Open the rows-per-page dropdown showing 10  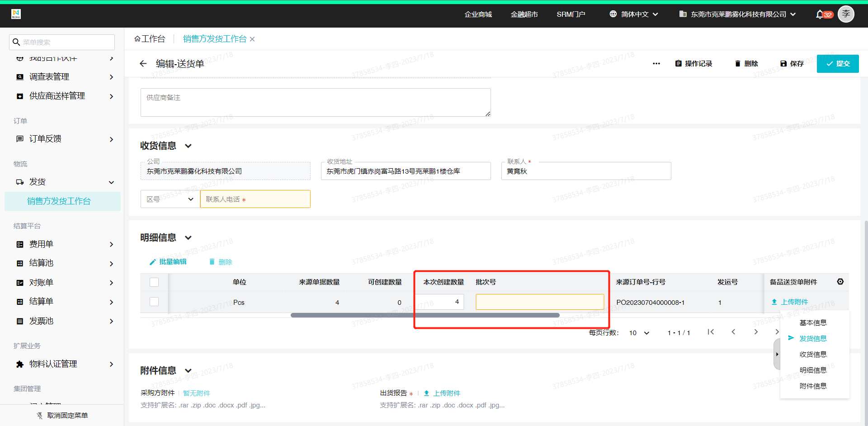tap(639, 333)
